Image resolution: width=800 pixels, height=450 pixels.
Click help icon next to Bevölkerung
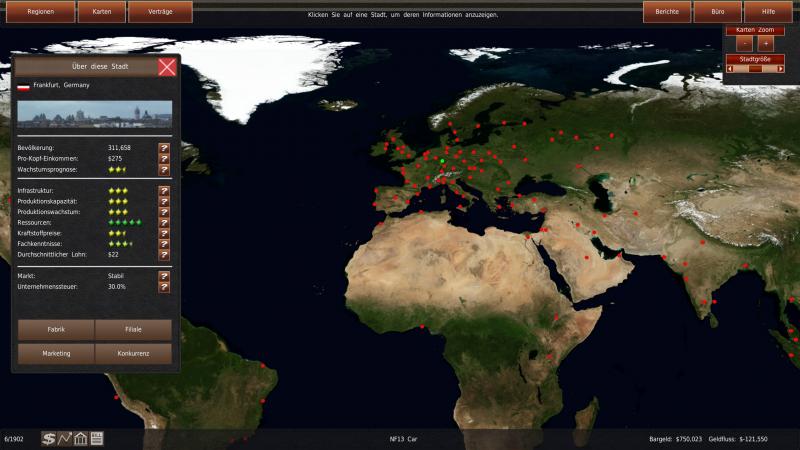(164, 148)
